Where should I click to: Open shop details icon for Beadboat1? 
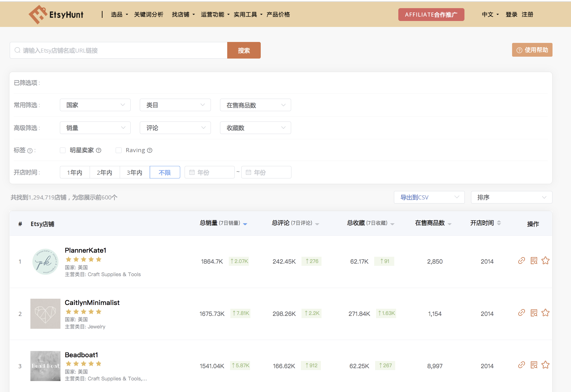click(534, 365)
